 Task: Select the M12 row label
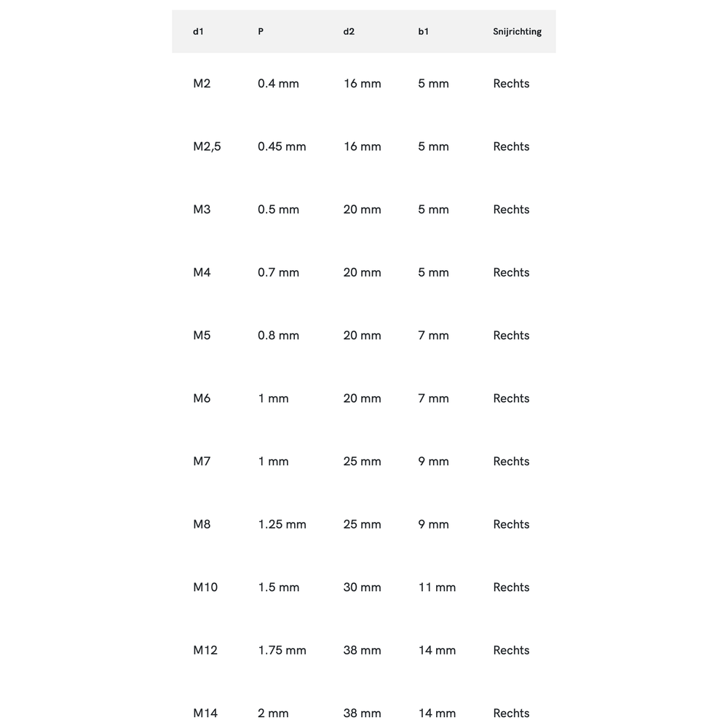[205, 650]
